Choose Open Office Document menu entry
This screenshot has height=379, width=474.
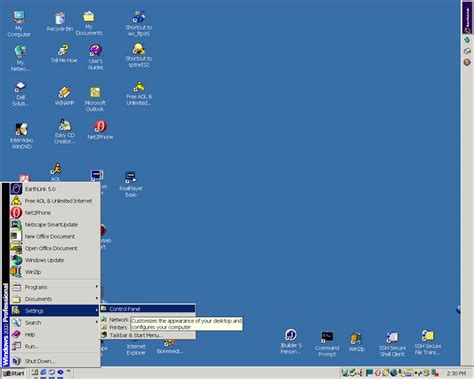point(55,248)
